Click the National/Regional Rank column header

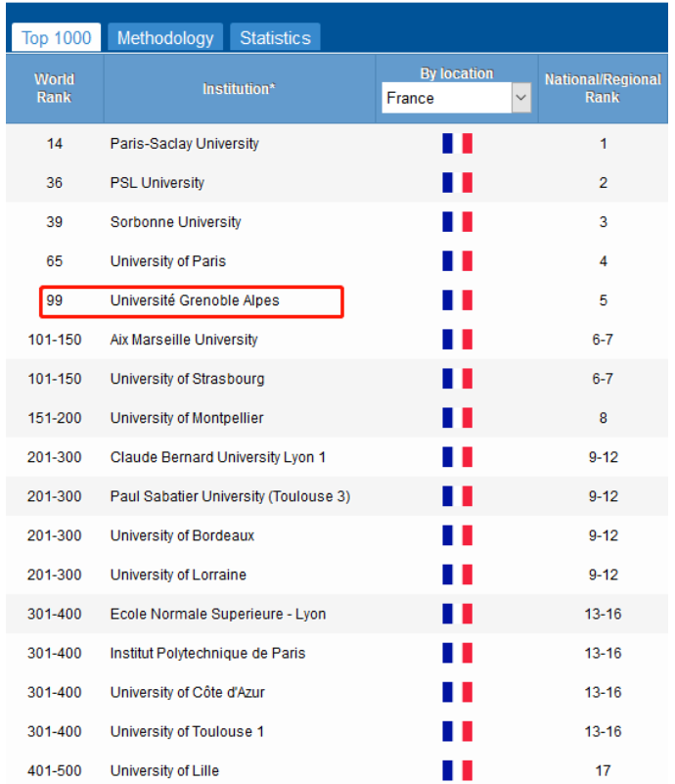(x=603, y=88)
